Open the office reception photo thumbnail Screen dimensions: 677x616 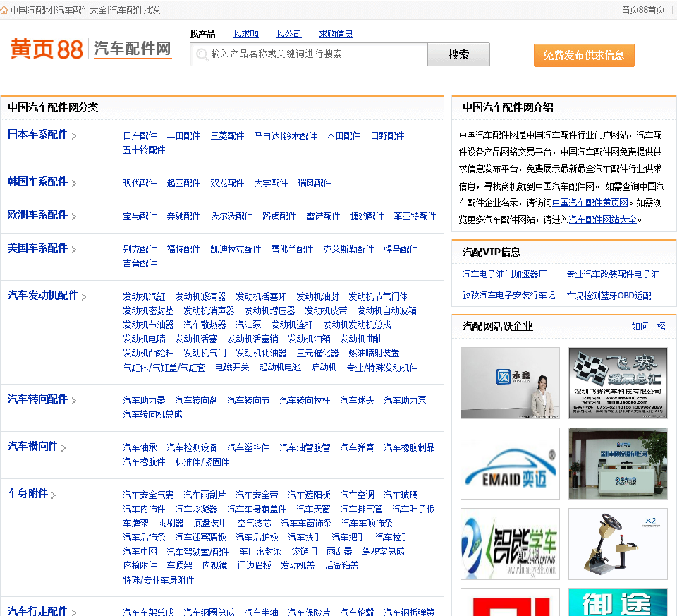click(x=618, y=464)
